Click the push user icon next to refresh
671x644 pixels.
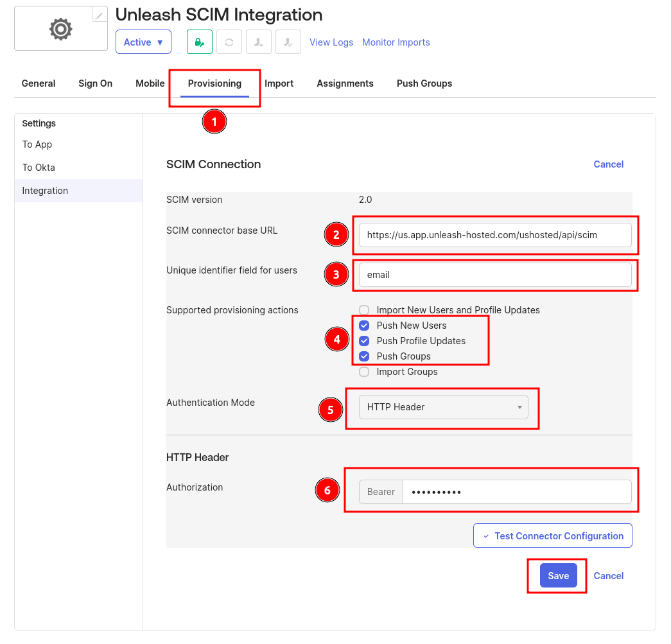[258, 41]
